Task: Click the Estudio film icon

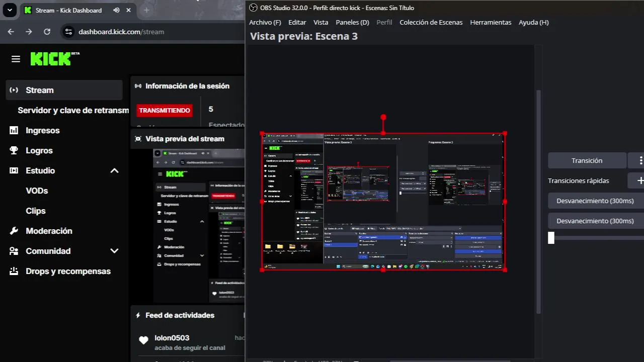Action: pos(14,170)
